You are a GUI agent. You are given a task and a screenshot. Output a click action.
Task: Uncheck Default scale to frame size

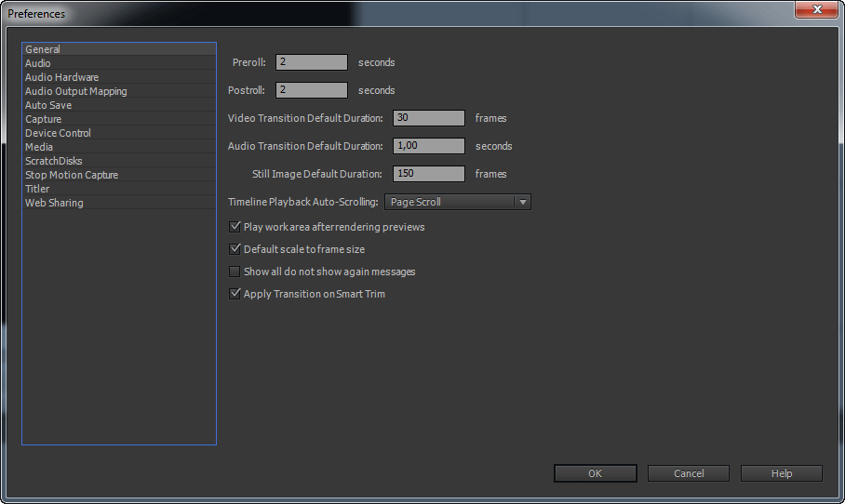tap(235, 249)
